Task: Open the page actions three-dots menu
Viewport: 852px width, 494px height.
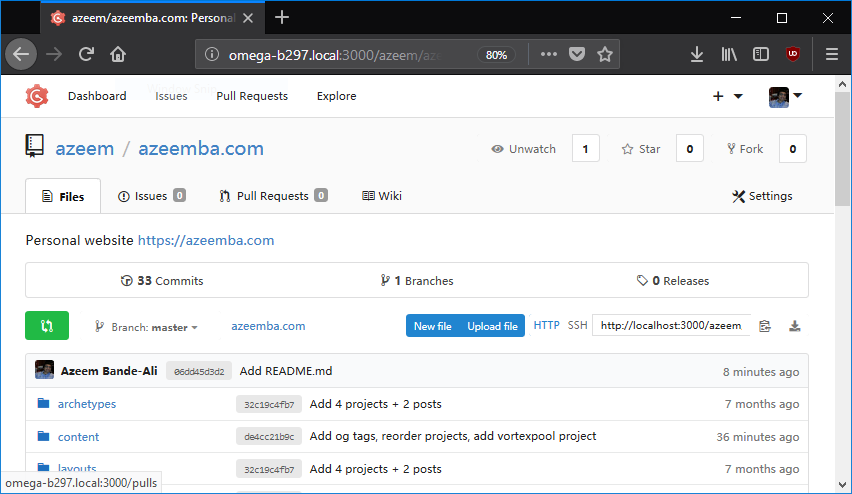Action: pyautogui.click(x=548, y=54)
